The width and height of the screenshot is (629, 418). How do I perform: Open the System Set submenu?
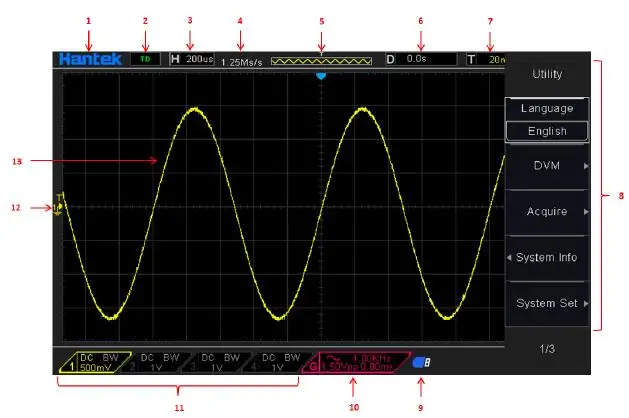pos(547,303)
